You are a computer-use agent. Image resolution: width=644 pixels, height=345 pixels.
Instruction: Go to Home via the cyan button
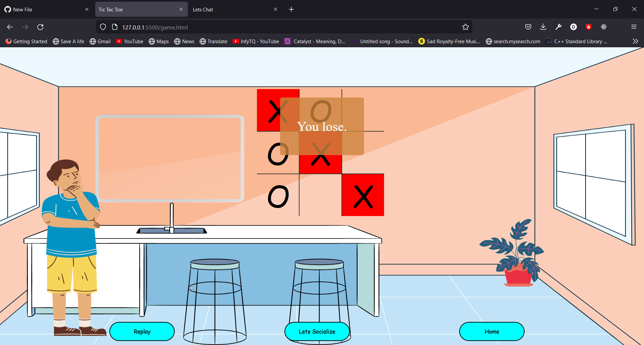[492, 331]
